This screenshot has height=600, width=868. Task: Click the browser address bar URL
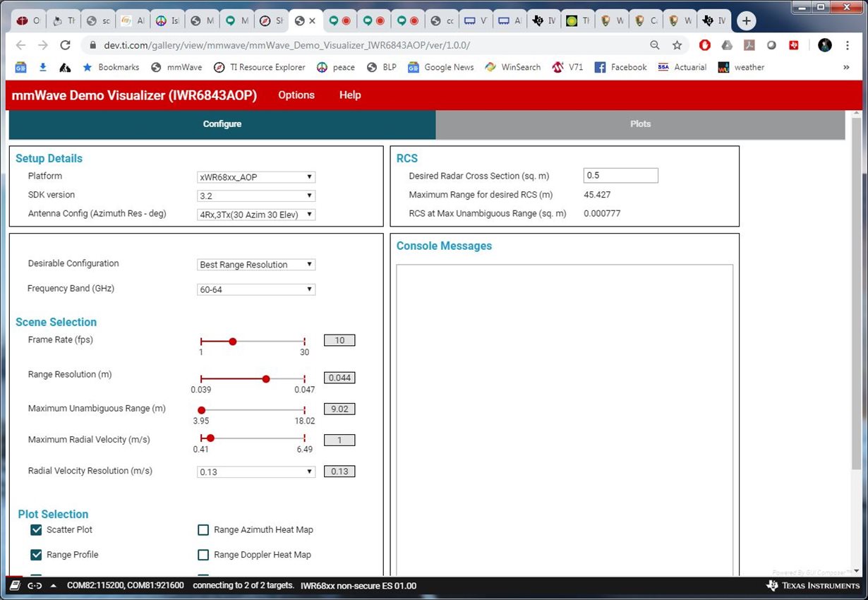287,45
